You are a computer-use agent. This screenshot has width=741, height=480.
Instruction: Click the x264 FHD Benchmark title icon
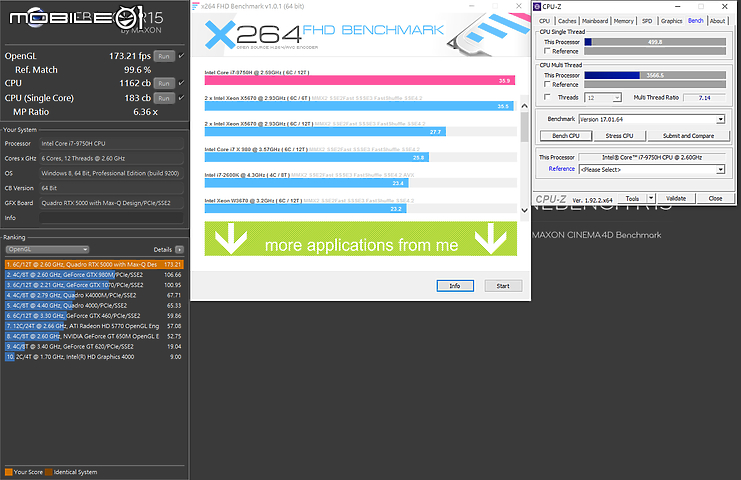[x=195, y=6]
